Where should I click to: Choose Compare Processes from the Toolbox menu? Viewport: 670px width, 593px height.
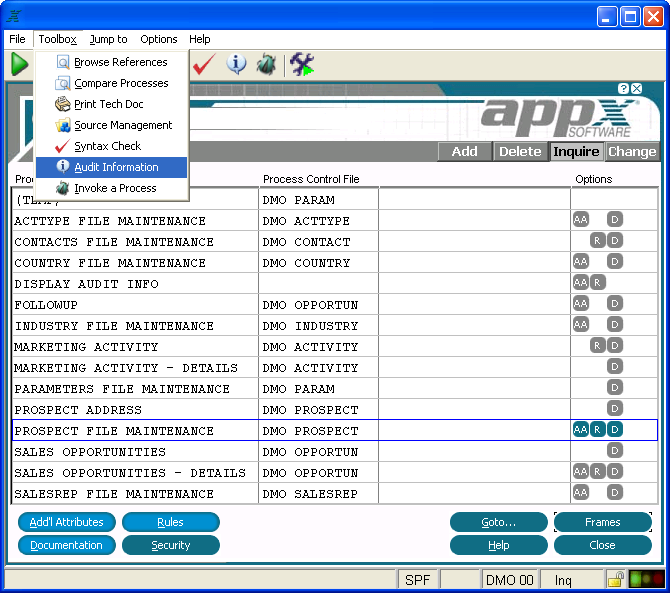point(112,83)
